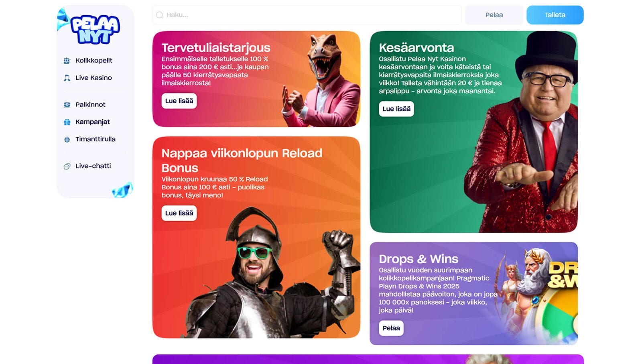Click the Palkinnot rewards icon
Image resolution: width=642 pixels, height=364 pixels.
point(67,105)
